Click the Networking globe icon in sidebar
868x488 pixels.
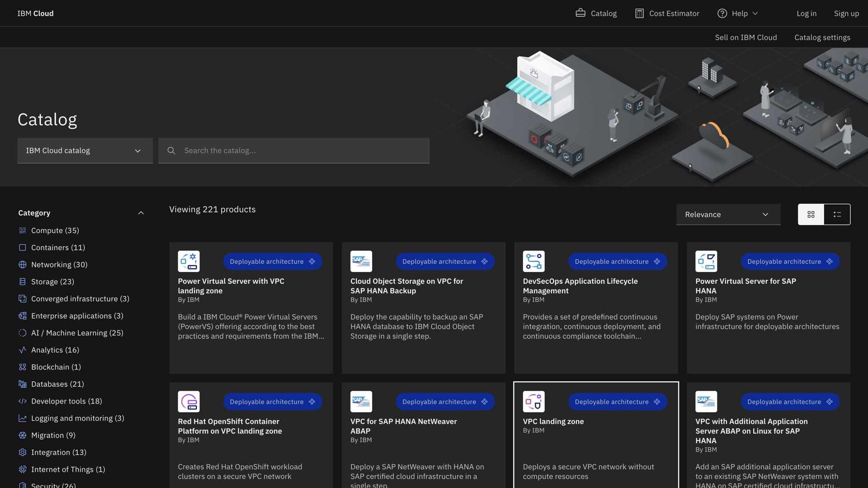pos(22,265)
